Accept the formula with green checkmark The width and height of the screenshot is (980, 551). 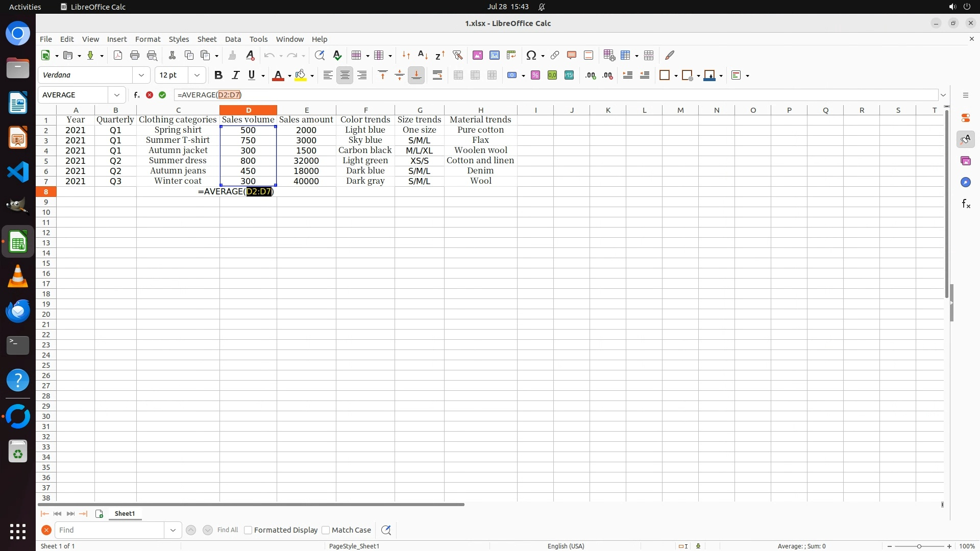[162, 95]
